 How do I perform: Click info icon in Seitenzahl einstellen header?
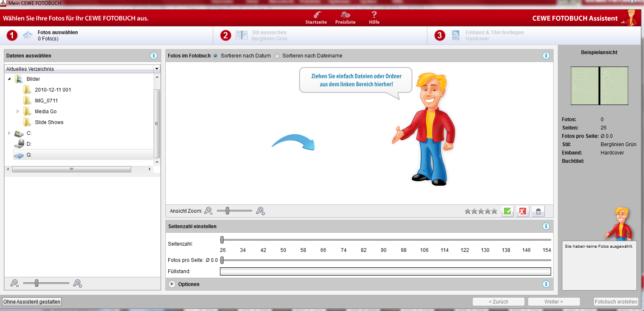click(x=546, y=226)
